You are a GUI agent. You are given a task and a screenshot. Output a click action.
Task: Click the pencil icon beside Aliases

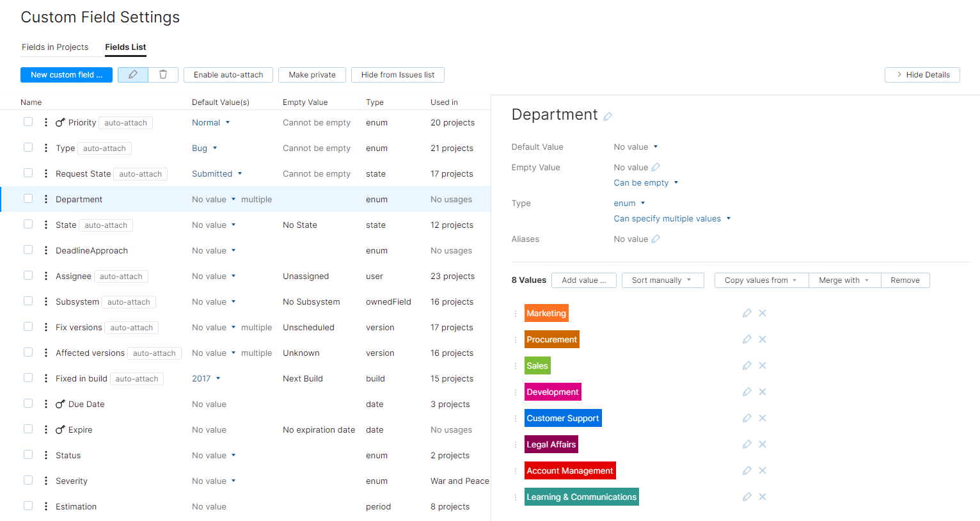(655, 239)
